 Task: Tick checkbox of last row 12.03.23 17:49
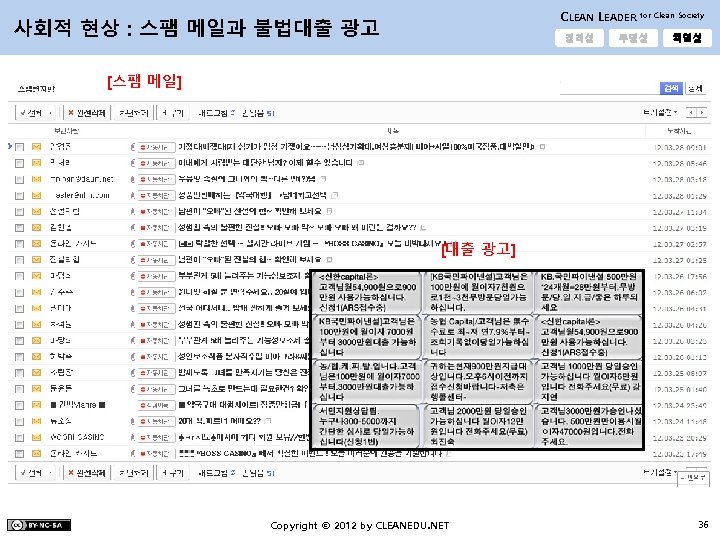19,454
